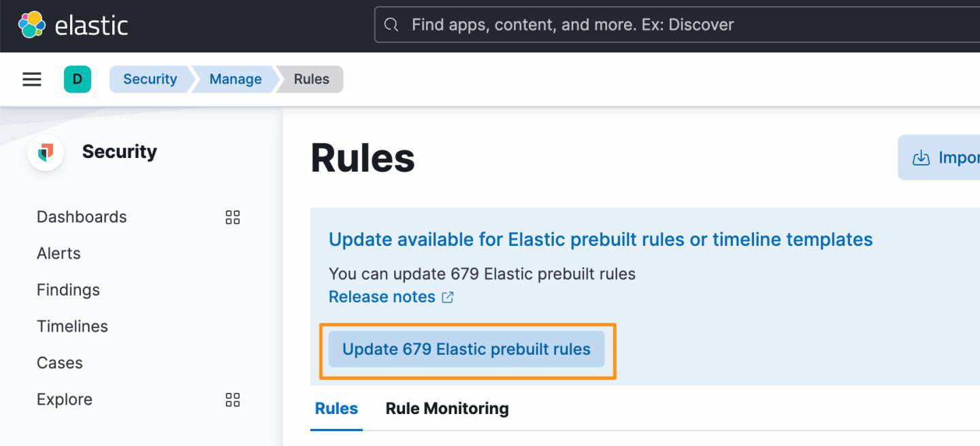Click the Security breadcrumb
Viewport: 980px width, 446px height.
point(150,79)
